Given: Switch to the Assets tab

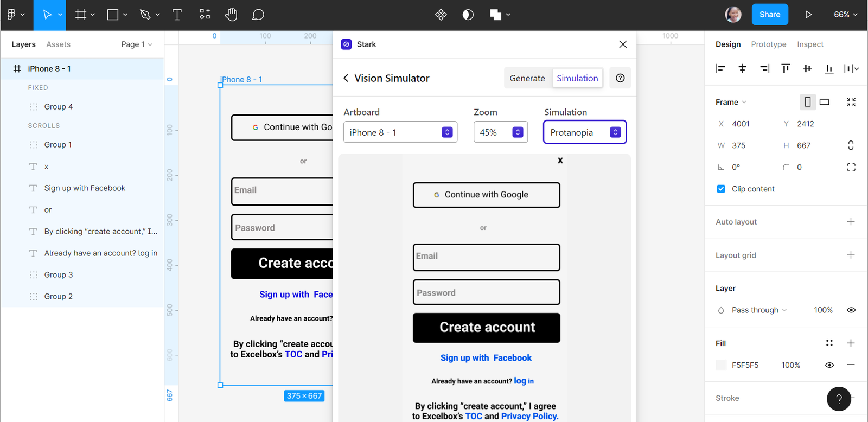Looking at the screenshot, I should point(58,44).
